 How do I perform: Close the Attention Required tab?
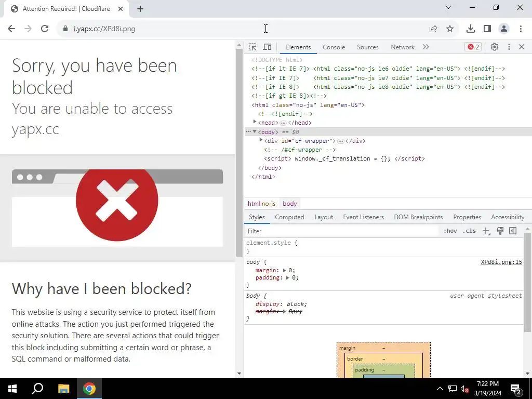coord(121,9)
